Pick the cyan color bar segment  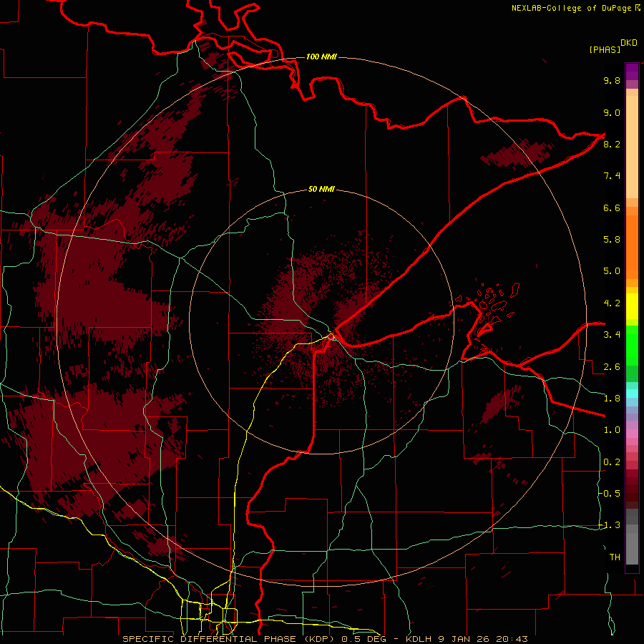pos(632,393)
